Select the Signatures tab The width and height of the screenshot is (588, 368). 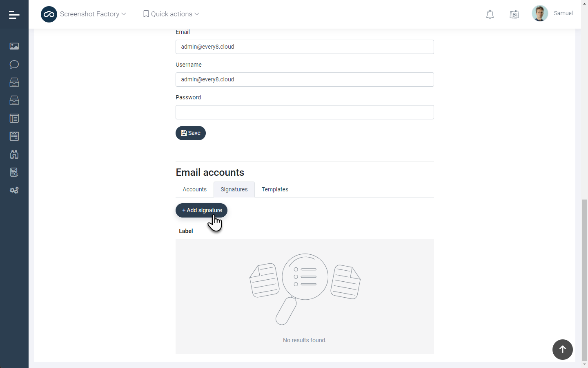(234, 189)
